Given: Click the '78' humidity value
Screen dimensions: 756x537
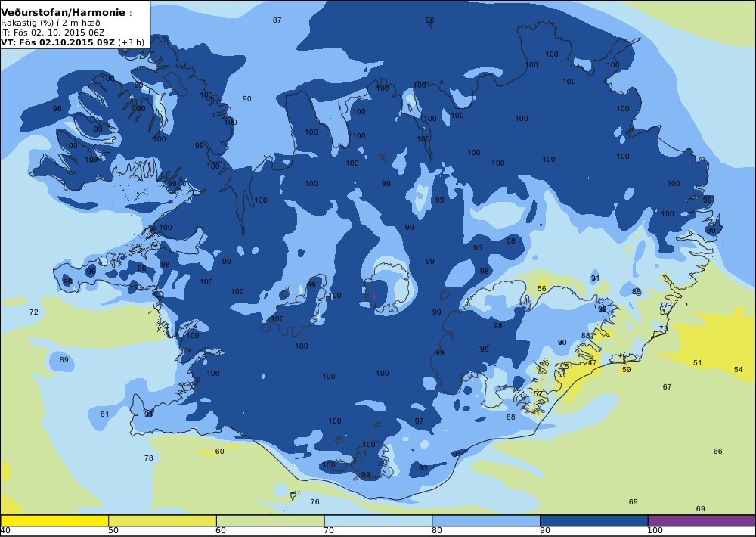Looking at the screenshot, I should click(148, 458).
